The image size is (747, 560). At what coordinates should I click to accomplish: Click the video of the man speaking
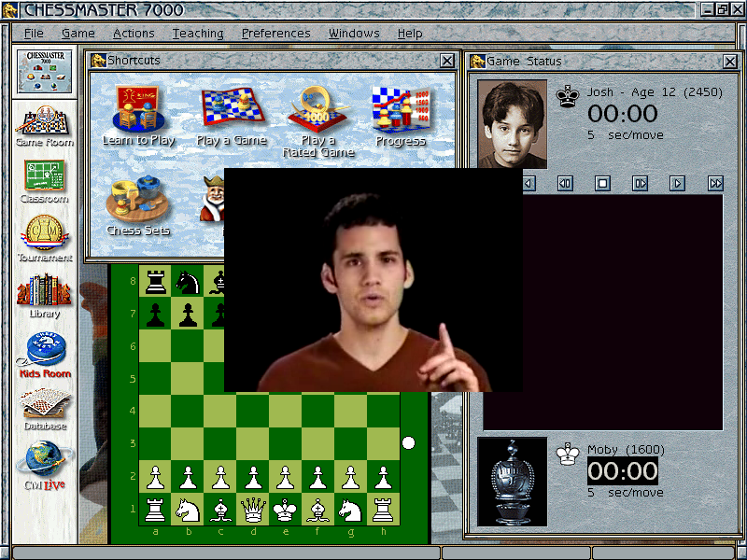coord(373,280)
